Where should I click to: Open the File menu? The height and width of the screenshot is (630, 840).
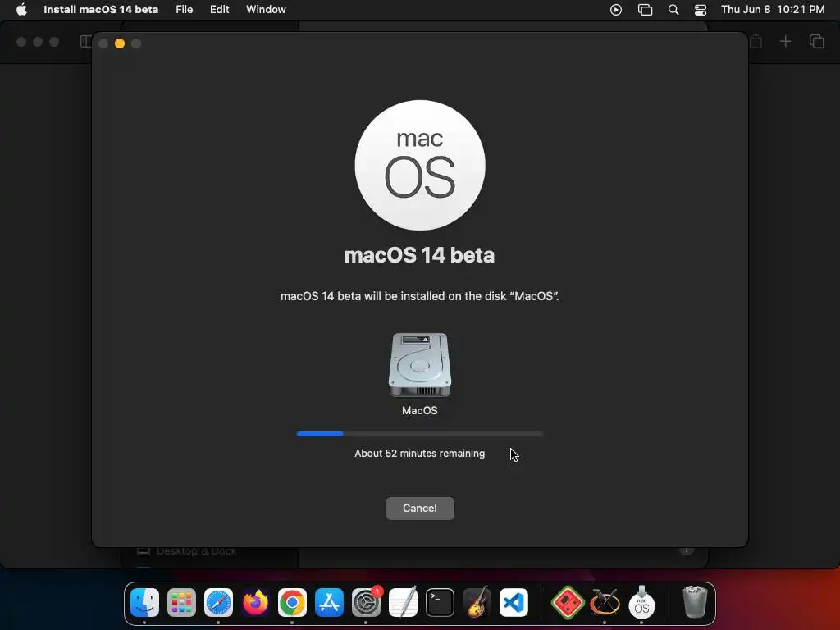[x=185, y=10]
